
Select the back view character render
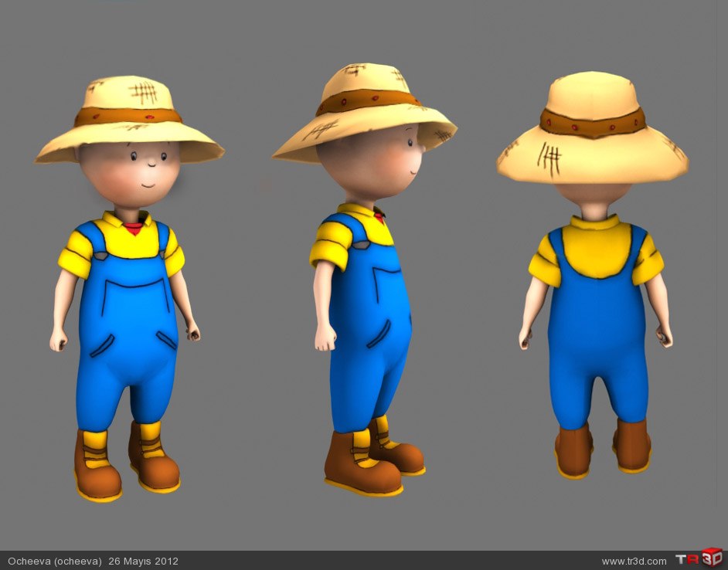pyautogui.click(x=593, y=275)
